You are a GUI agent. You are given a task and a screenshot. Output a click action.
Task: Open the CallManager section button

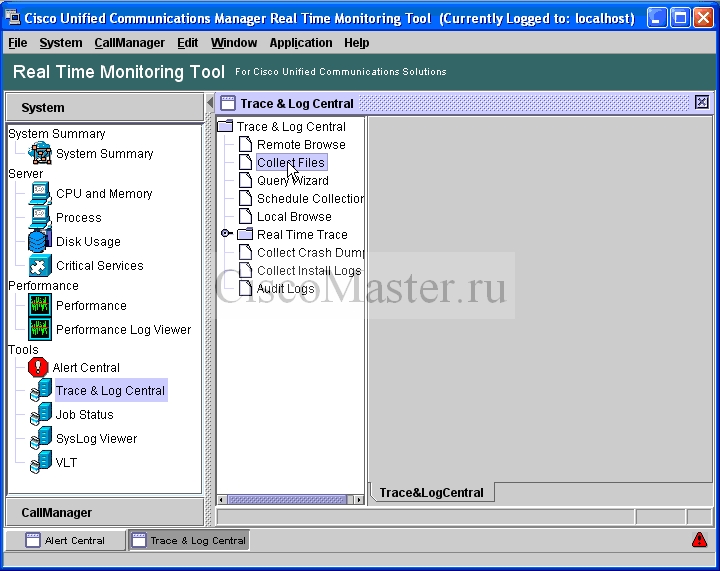tap(105, 512)
